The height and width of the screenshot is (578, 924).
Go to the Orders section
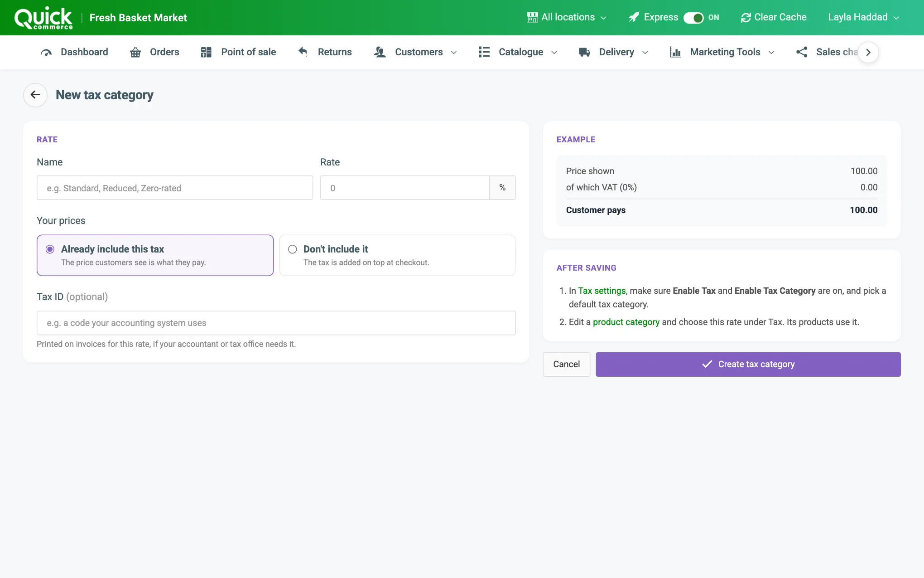tap(154, 52)
